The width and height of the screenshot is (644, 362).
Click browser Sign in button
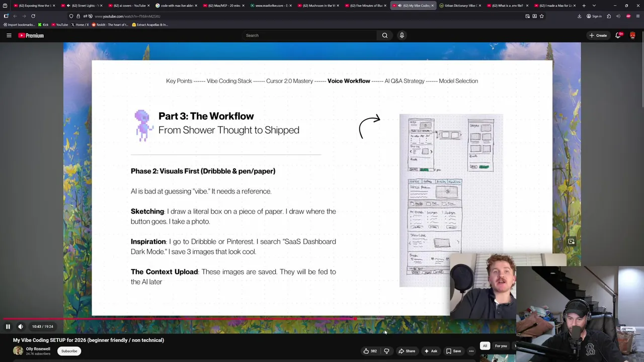click(x=594, y=16)
